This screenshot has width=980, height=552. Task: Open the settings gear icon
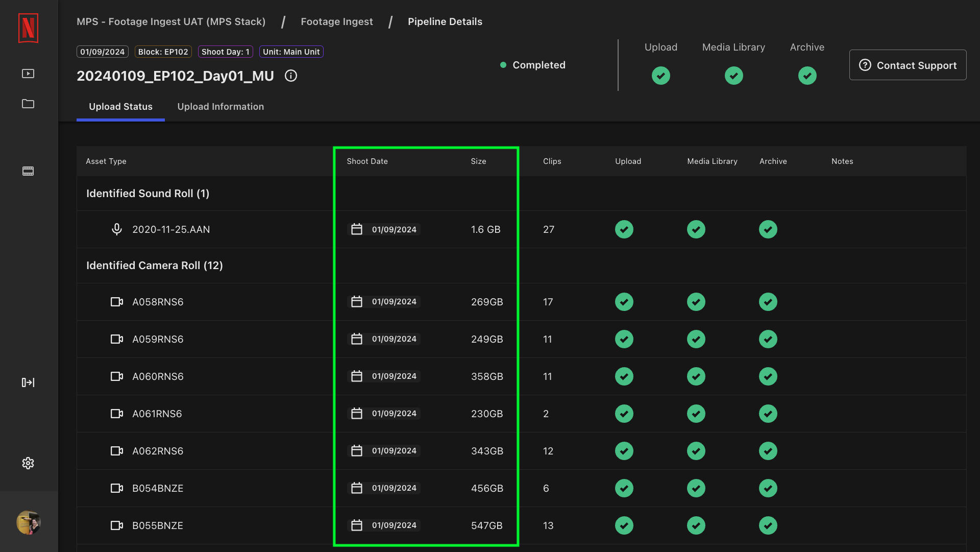(x=28, y=463)
